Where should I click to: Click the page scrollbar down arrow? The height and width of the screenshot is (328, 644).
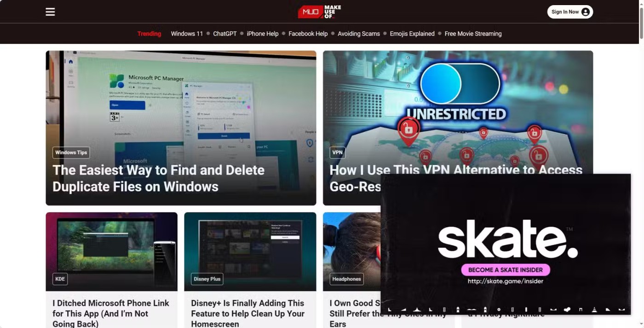click(x=641, y=324)
